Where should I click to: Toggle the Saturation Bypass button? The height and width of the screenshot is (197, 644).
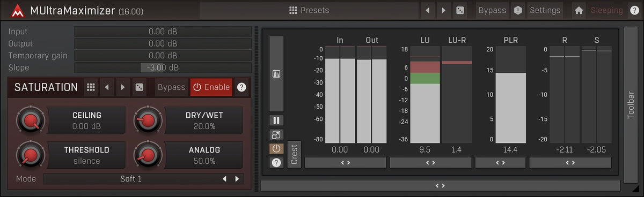(171, 87)
